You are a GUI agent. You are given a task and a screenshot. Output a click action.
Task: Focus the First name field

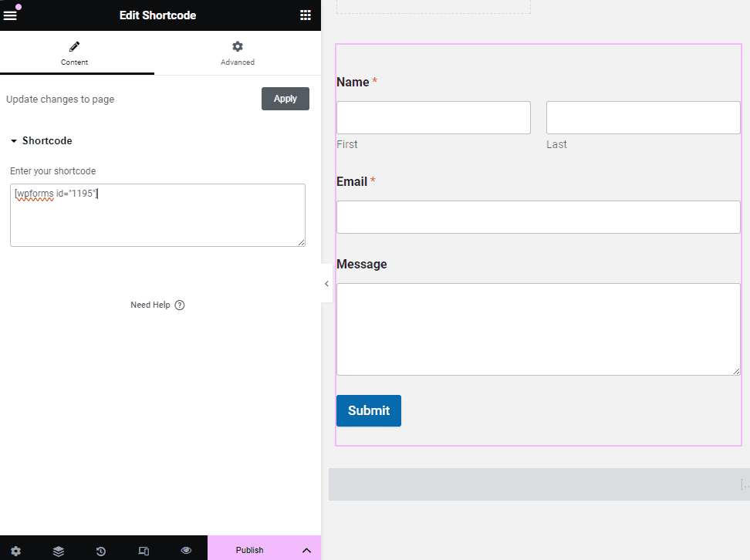coord(434,117)
